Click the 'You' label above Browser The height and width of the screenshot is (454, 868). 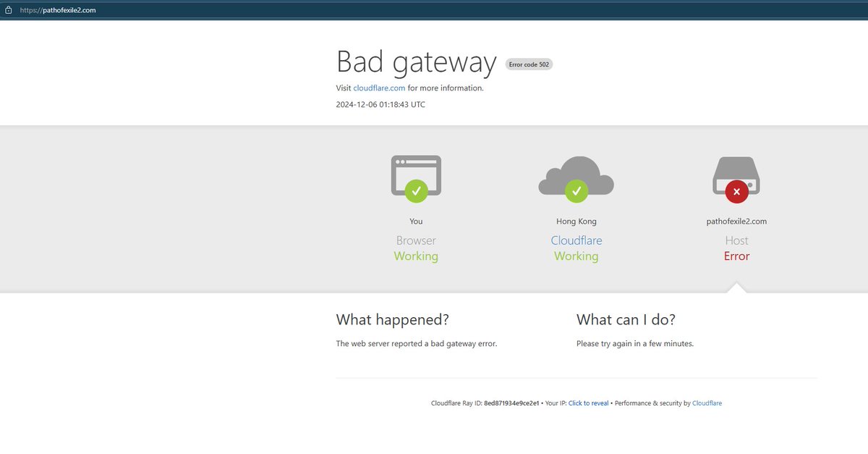pos(416,222)
